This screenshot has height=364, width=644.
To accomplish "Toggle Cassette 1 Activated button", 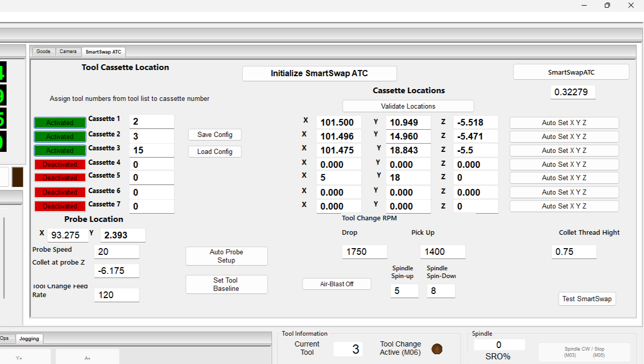I will point(60,123).
